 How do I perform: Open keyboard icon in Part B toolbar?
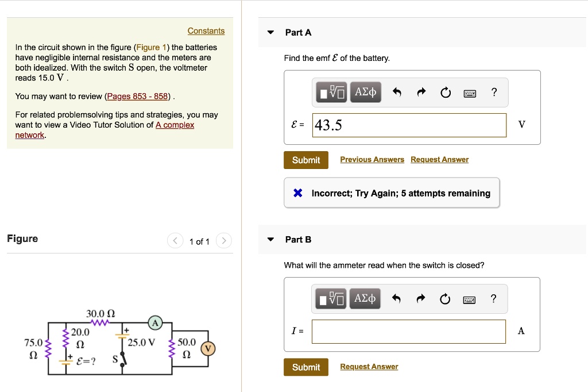469,299
